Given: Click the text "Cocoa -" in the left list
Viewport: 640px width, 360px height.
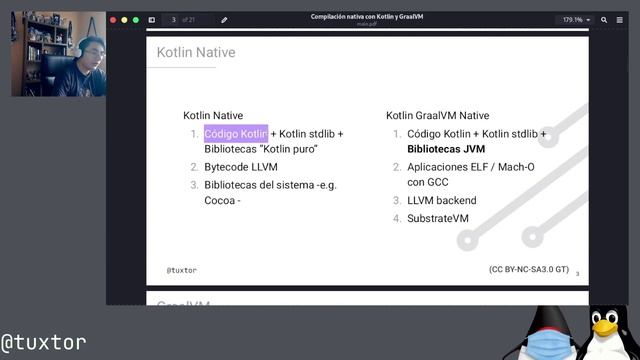Looking at the screenshot, I should pyautogui.click(x=222, y=200).
